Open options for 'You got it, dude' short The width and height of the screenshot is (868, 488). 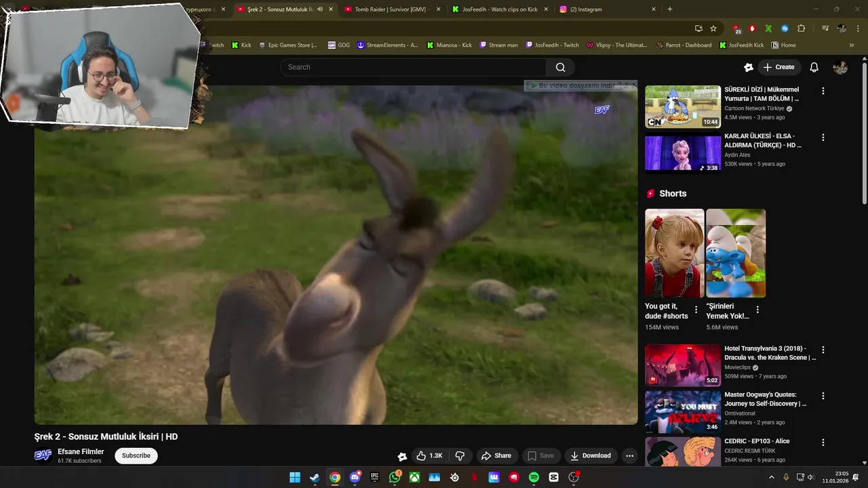click(x=696, y=310)
